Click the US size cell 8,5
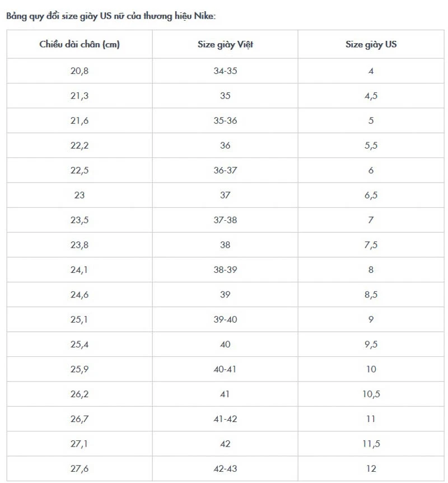Screen dimensions: 448x483 [371, 295]
